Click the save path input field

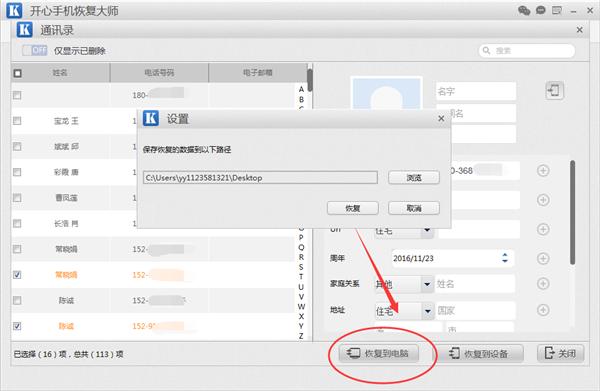pyautogui.click(x=260, y=178)
